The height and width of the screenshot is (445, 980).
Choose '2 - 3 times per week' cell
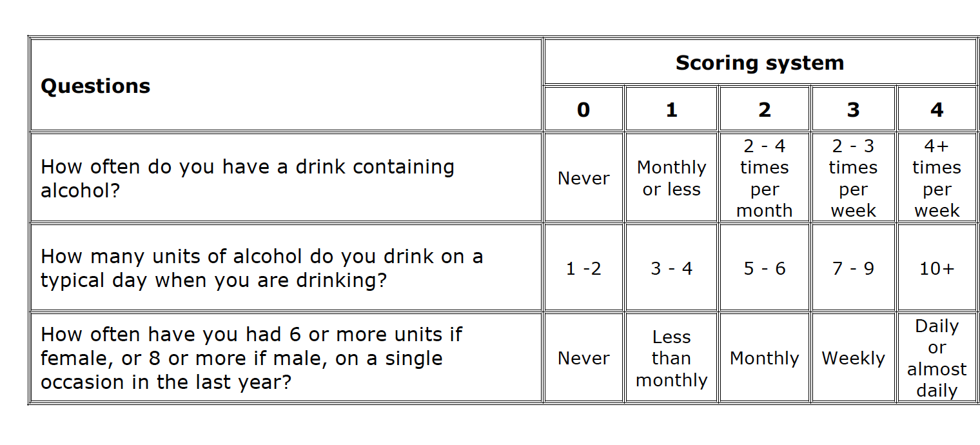pos(853,177)
